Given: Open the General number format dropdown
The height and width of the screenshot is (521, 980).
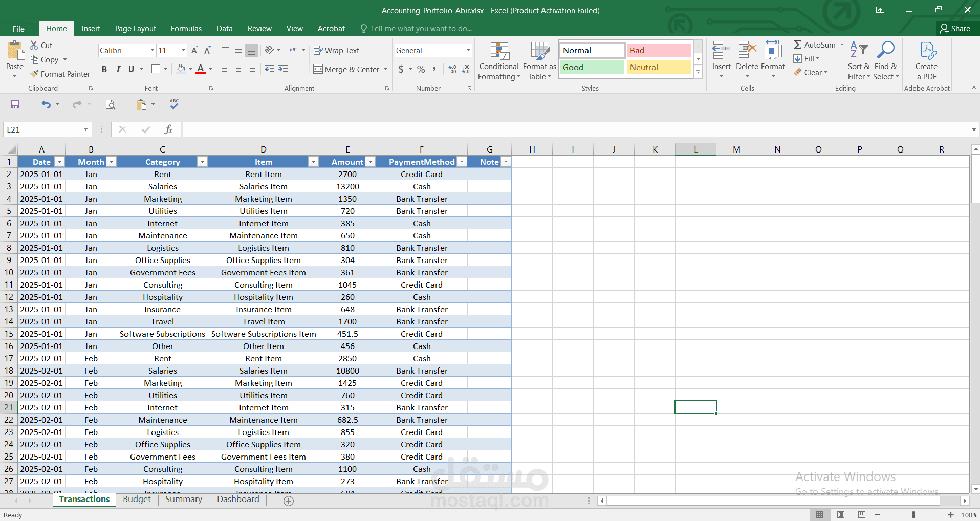Looking at the screenshot, I should 468,50.
